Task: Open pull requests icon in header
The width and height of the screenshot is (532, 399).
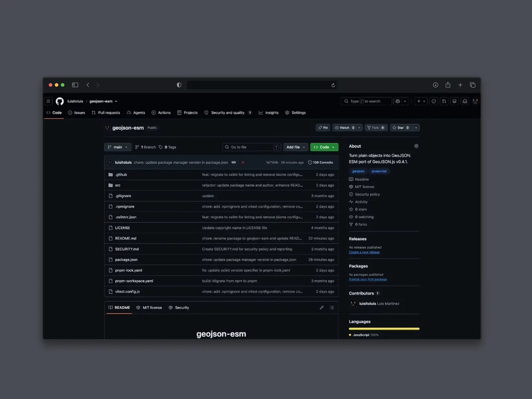Action: coord(444,101)
